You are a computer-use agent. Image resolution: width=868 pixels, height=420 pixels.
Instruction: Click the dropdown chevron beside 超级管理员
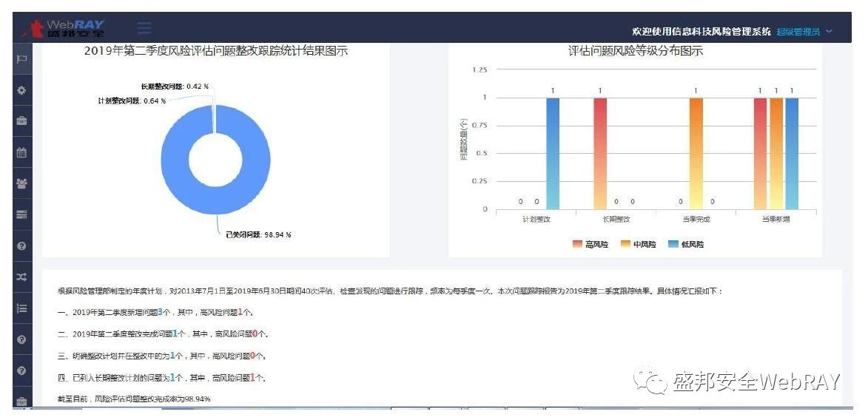point(828,32)
